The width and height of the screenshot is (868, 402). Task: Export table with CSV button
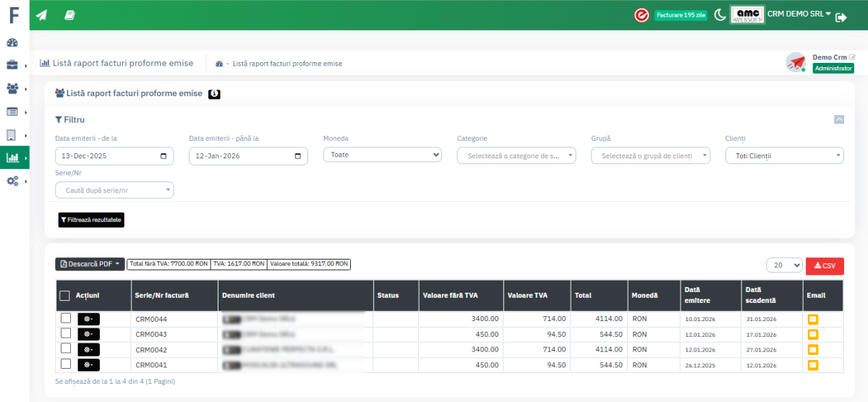pyautogui.click(x=825, y=266)
